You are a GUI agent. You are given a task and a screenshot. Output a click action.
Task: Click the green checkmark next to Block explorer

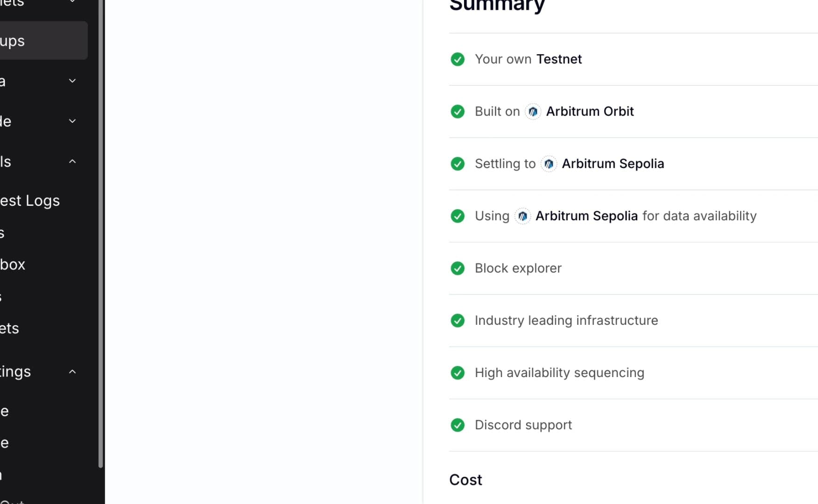click(x=458, y=268)
